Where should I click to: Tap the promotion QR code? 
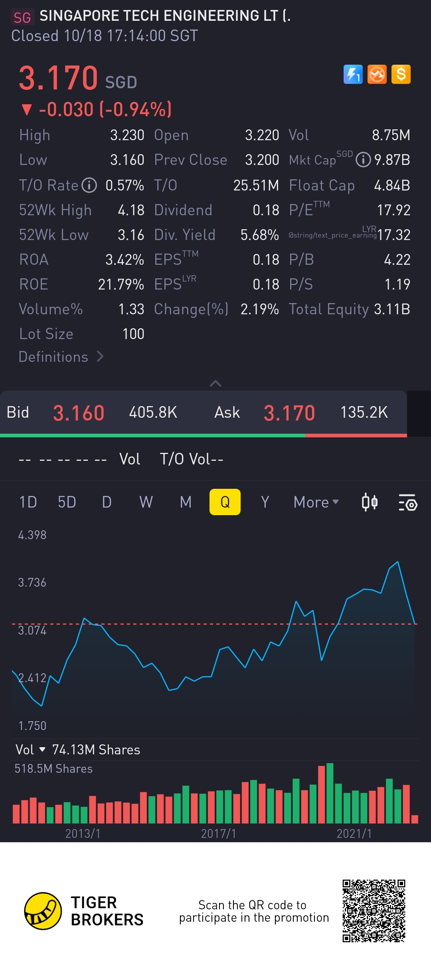click(374, 911)
